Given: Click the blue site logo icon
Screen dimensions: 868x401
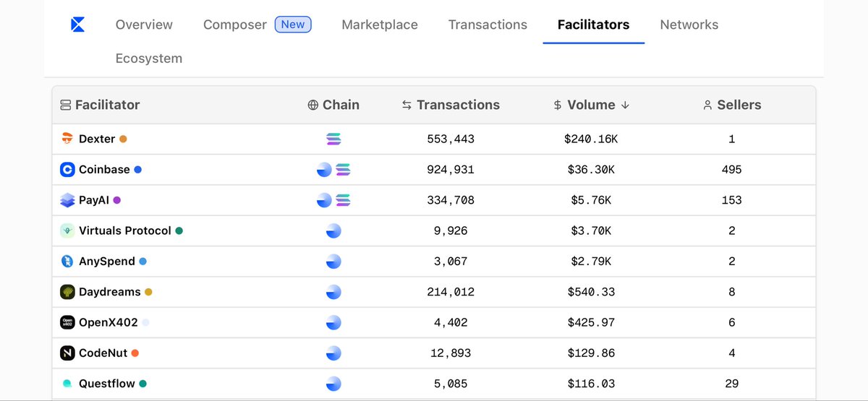Looking at the screenshot, I should [78, 25].
